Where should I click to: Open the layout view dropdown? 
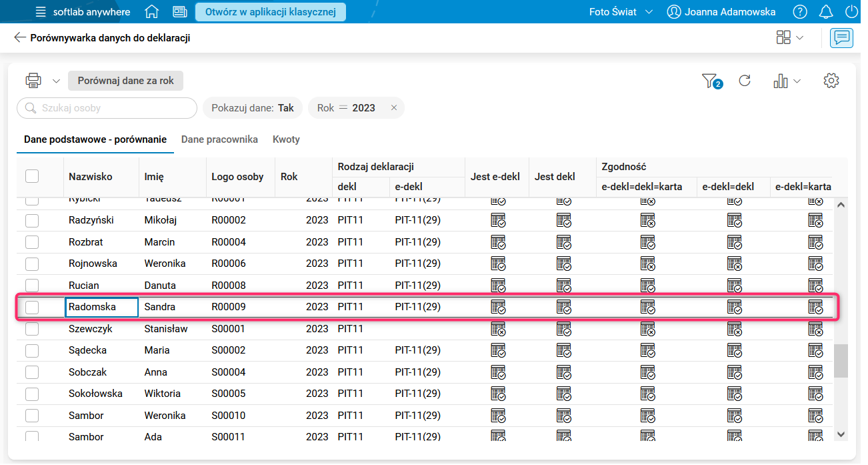point(790,38)
